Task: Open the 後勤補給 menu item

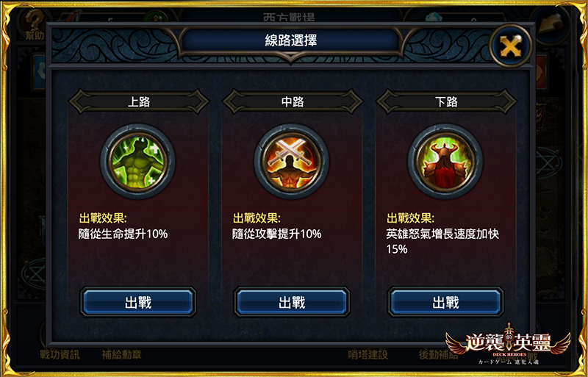Action: click(438, 354)
